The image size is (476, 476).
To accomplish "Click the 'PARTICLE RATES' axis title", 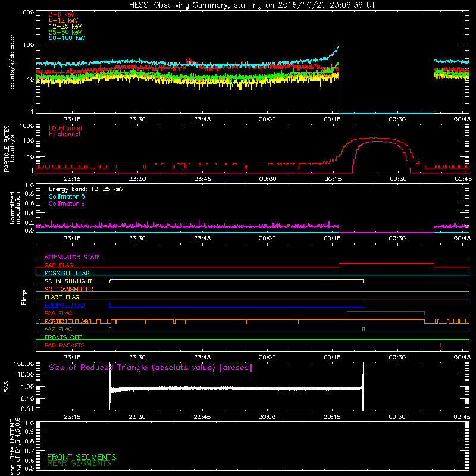I will click(x=7, y=149).
